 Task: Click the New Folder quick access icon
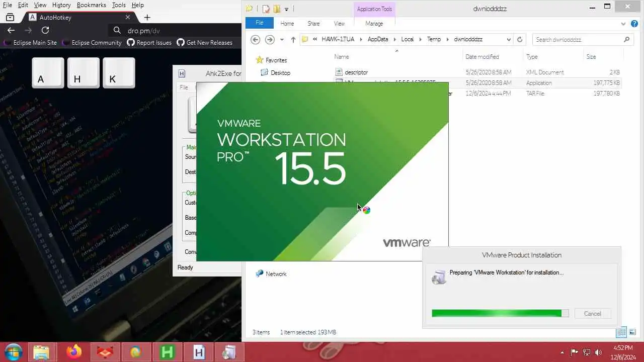pyautogui.click(x=276, y=9)
